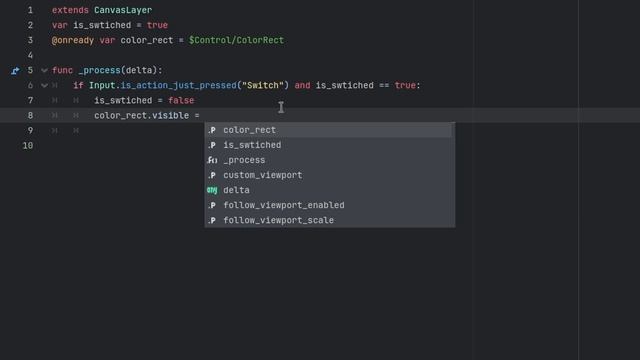Click is_action_just_pressed method call
Screen dimensions: 640x360
point(178,85)
